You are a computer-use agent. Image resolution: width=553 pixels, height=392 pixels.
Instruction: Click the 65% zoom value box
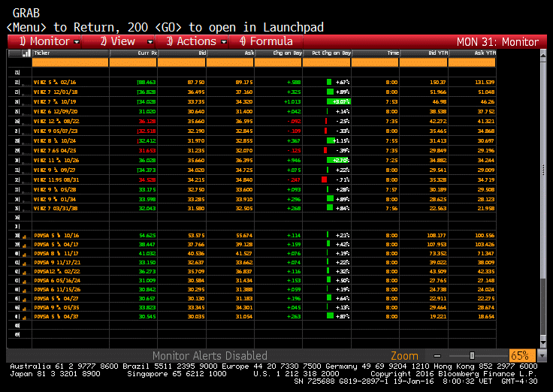click(x=522, y=356)
